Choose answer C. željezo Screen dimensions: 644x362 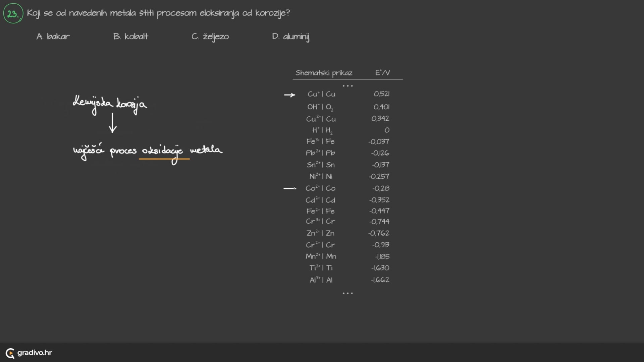[x=210, y=37]
